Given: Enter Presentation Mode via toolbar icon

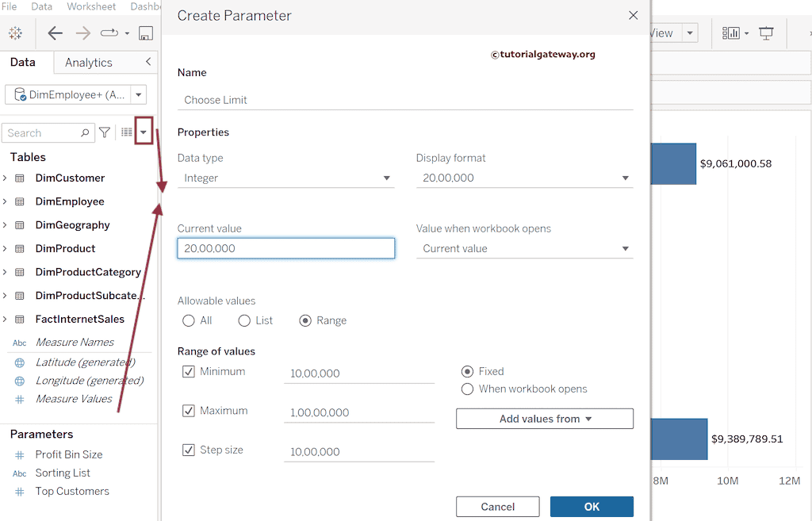Looking at the screenshot, I should 766,33.
